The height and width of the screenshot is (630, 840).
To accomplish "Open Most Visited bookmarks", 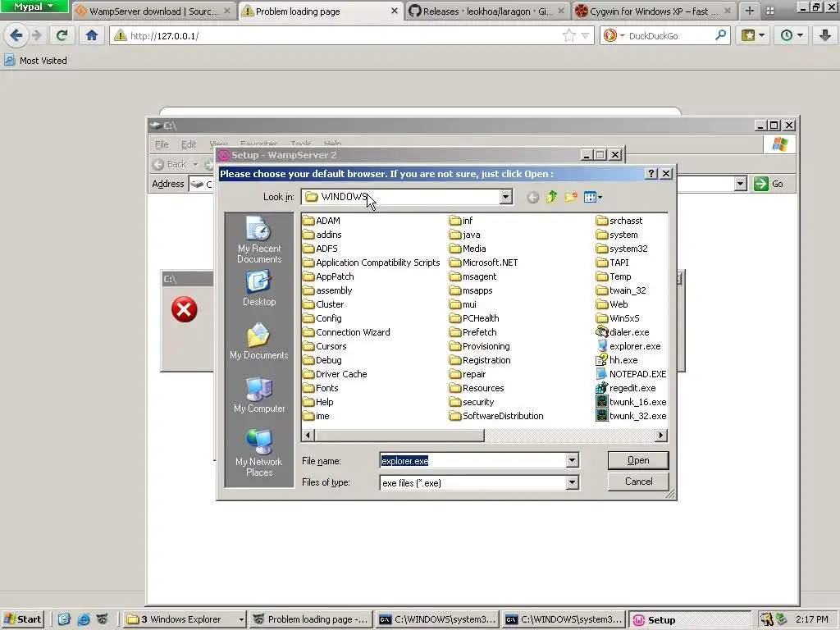I will point(35,61).
